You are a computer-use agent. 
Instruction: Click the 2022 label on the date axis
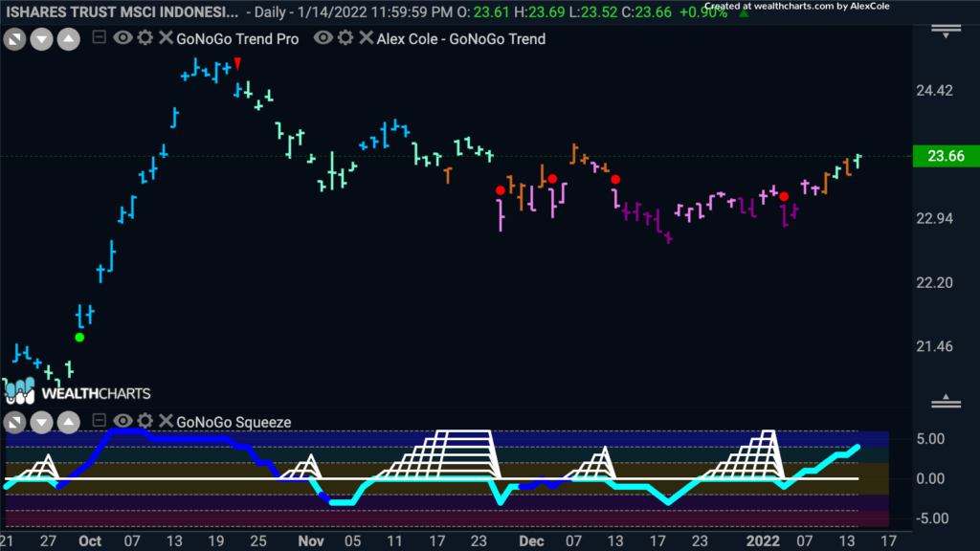click(x=763, y=541)
